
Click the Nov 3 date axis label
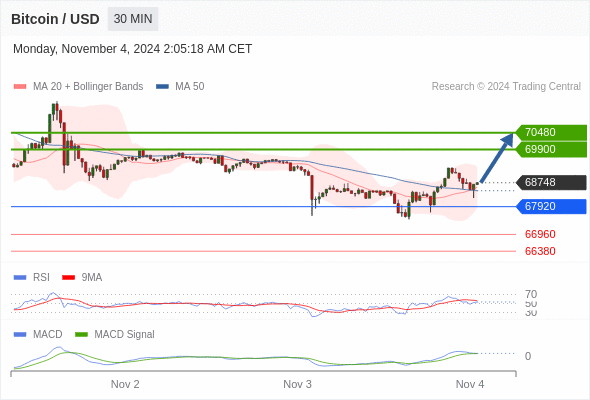[297, 384]
